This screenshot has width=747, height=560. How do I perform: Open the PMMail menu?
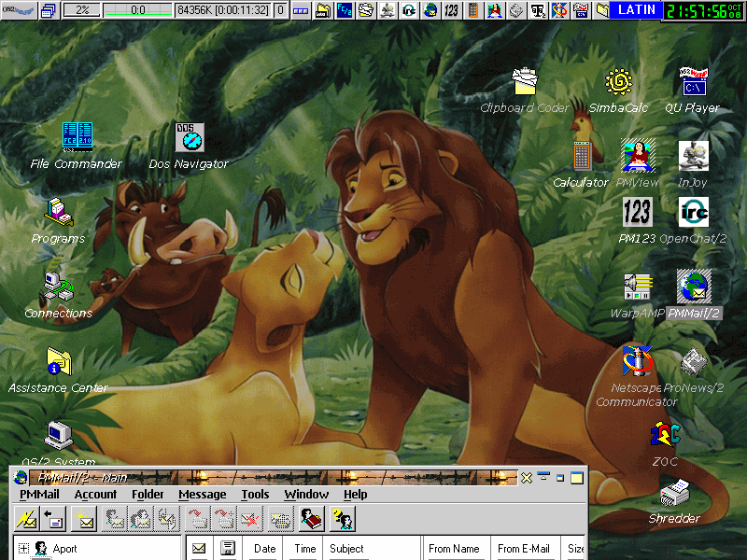point(39,495)
